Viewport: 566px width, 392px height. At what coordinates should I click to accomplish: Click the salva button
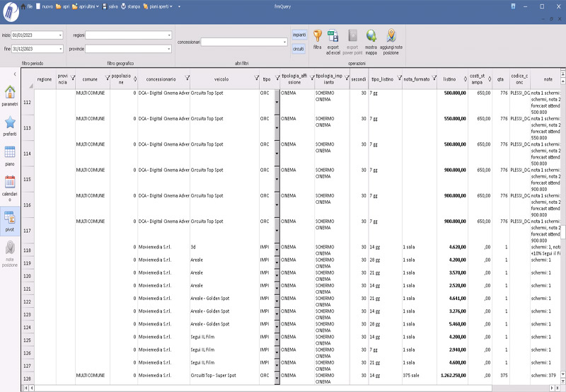[x=109, y=6]
